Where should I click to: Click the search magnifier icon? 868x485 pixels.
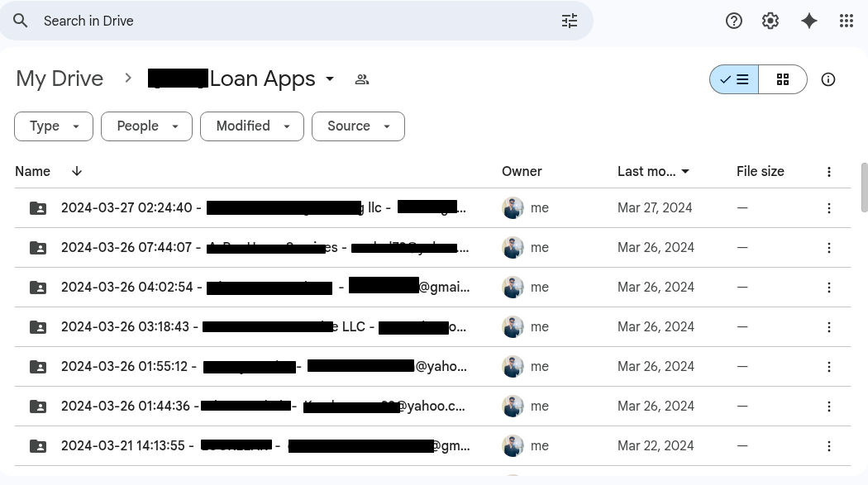pos(21,21)
